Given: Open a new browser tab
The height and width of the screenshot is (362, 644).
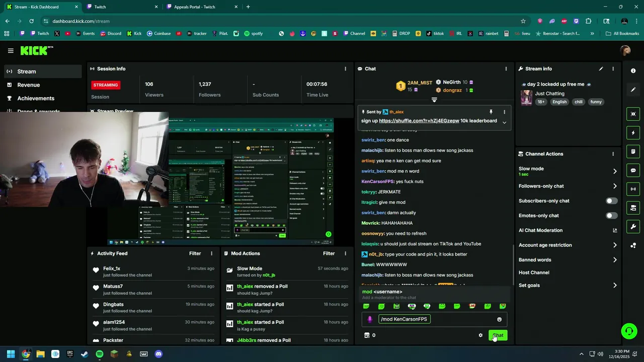Looking at the screenshot, I should tap(248, 7).
